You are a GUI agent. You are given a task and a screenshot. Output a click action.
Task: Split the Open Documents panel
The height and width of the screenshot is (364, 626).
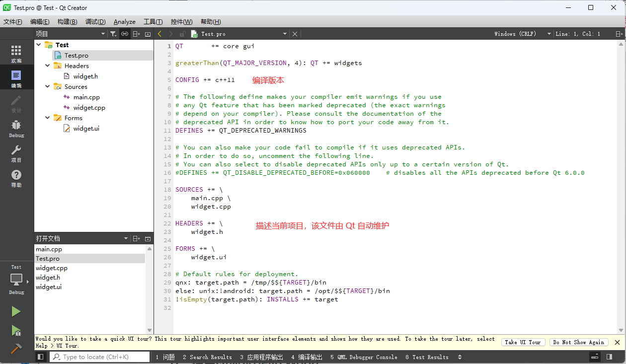tap(137, 239)
